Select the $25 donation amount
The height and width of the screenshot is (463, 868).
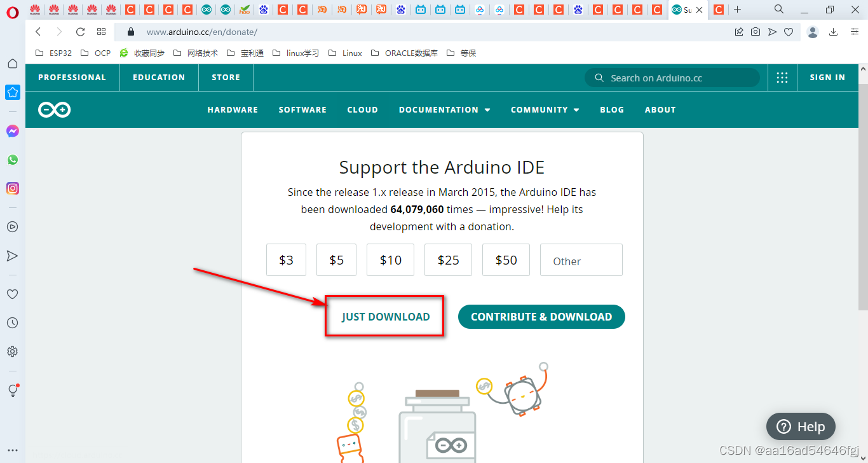click(448, 259)
